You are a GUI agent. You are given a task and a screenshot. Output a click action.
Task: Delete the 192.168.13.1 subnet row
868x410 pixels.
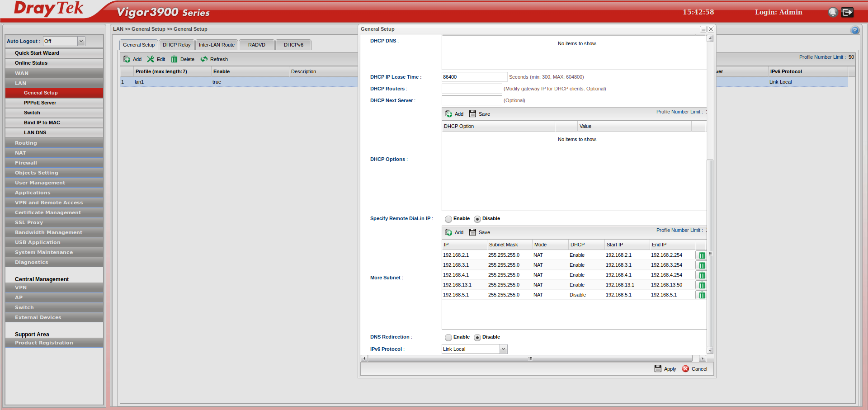click(702, 285)
